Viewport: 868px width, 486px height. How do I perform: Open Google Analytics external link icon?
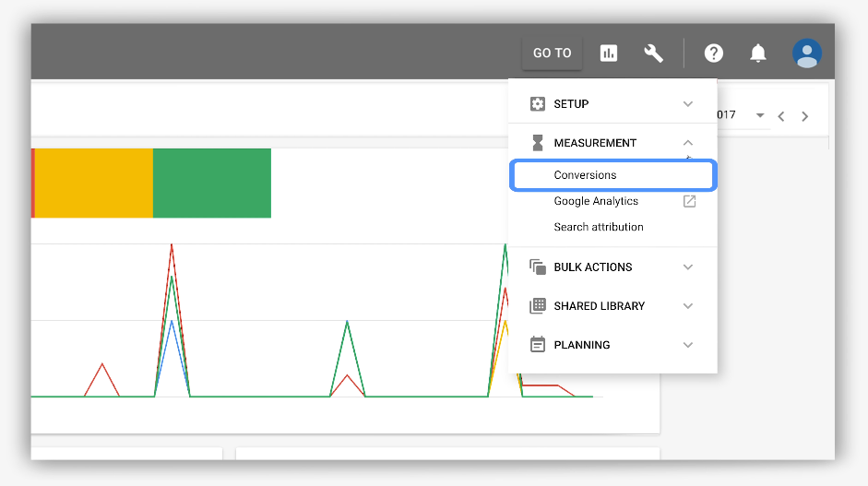(689, 201)
